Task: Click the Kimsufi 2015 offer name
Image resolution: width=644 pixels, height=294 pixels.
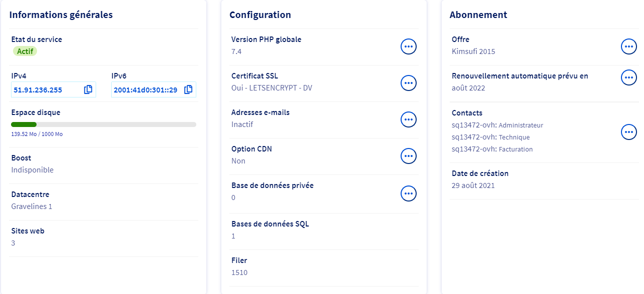Action: pyautogui.click(x=473, y=51)
